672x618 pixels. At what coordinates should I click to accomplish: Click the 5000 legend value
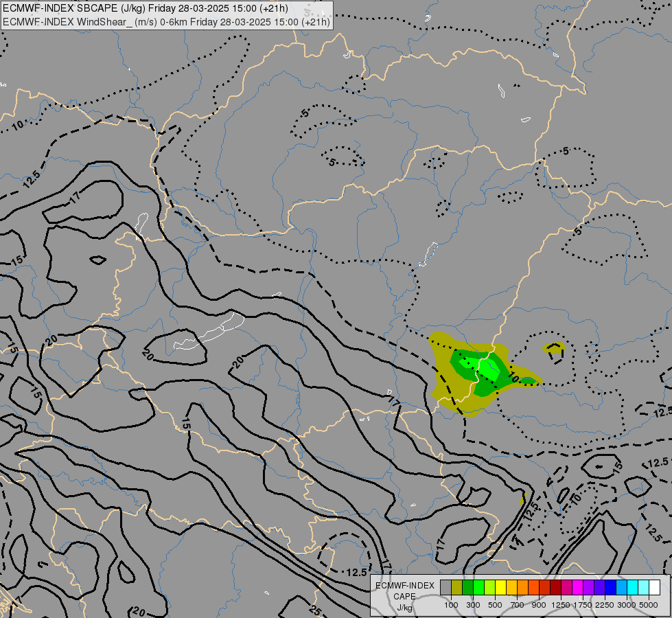pyautogui.click(x=649, y=605)
